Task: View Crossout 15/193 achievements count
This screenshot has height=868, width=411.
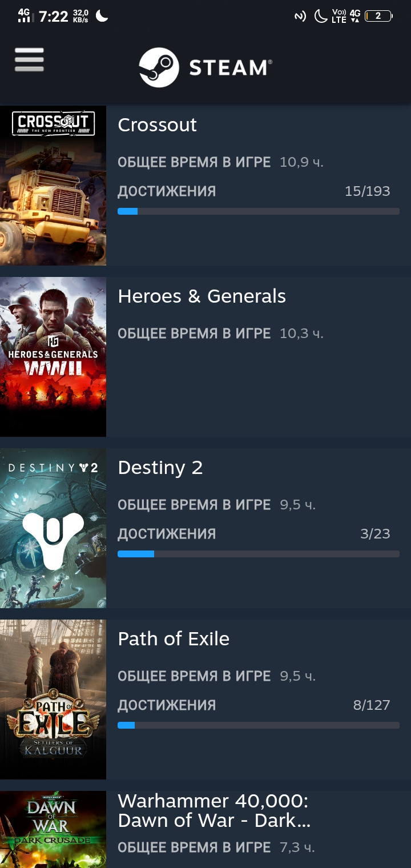Action: (x=368, y=191)
